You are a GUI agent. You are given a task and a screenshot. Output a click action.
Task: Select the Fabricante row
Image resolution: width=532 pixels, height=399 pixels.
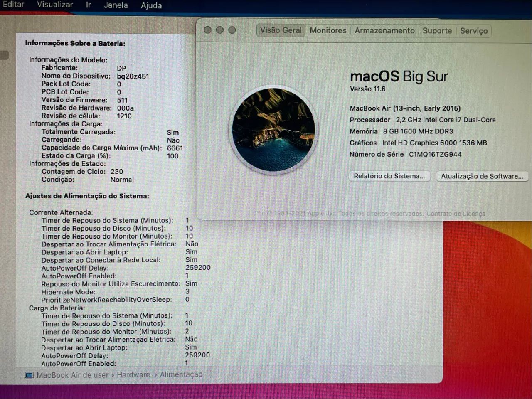tap(84, 68)
